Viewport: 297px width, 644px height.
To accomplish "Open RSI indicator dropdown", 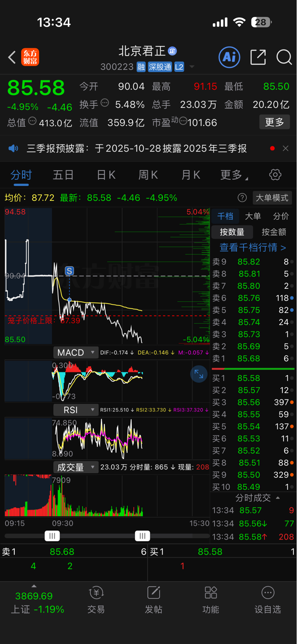I will (76, 410).
